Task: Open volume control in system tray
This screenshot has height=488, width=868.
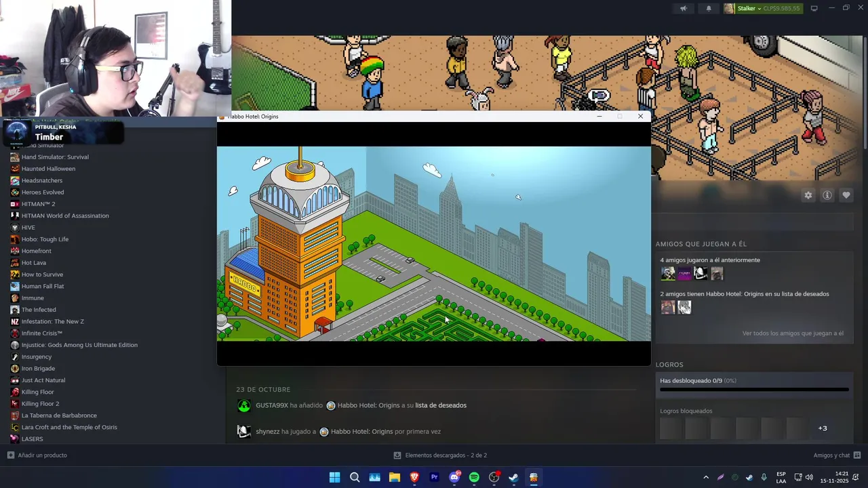Action: coord(809,477)
